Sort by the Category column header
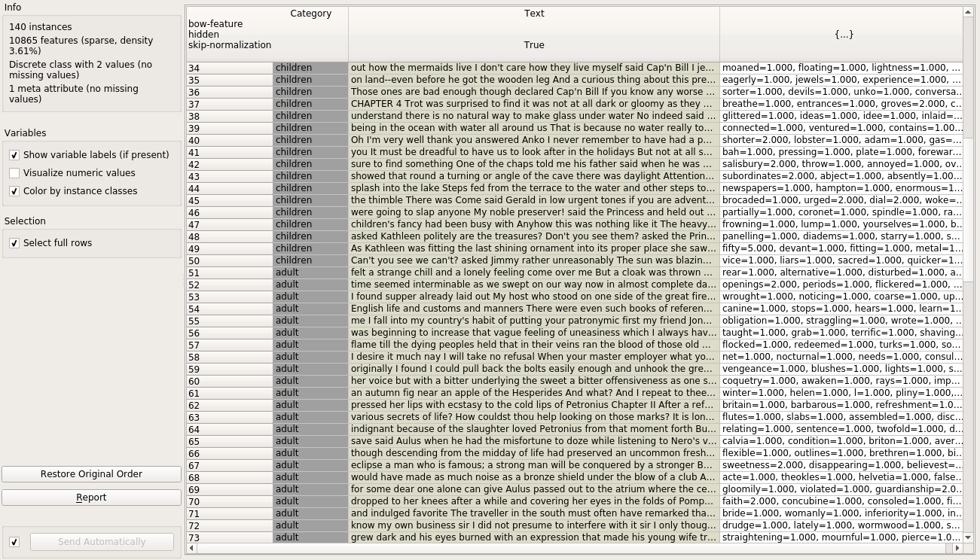Image resolution: width=980 pixels, height=560 pixels. pos(310,14)
